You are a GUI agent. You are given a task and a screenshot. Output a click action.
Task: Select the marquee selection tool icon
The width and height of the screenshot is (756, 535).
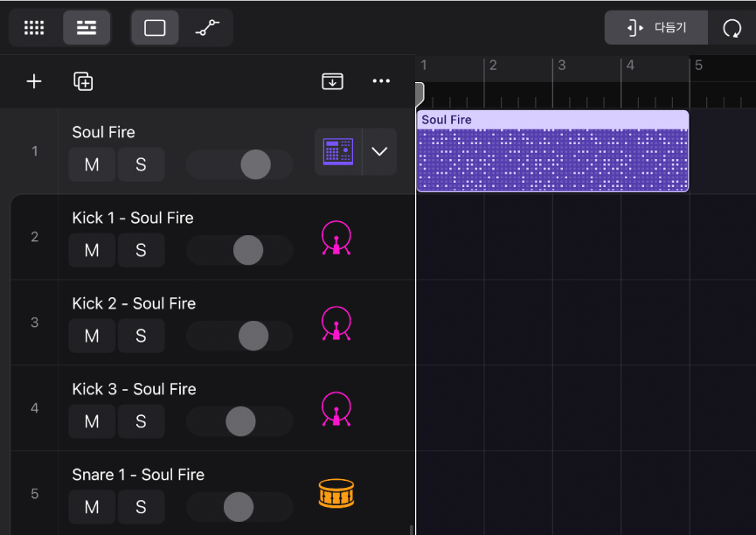(x=155, y=27)
